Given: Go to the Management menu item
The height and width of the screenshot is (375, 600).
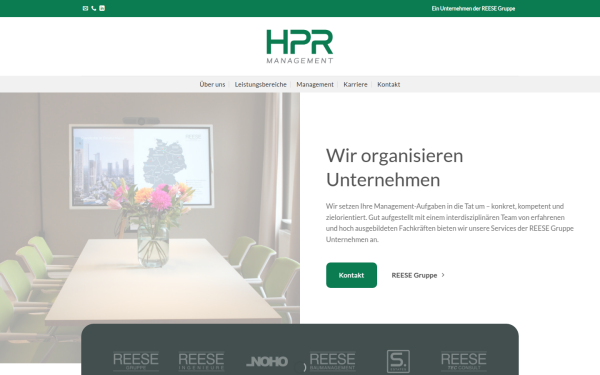Looking at the screenshot, I should click(315, 84).
